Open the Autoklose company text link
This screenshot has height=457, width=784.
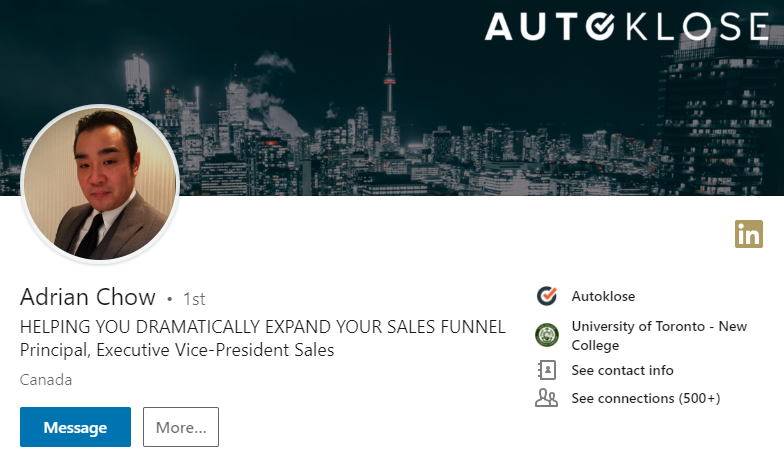[603, 296]
